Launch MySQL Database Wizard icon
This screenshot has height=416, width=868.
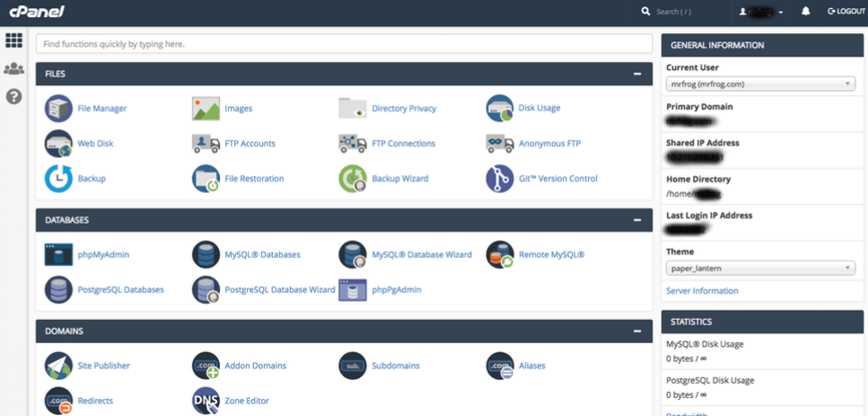[353, 255]
